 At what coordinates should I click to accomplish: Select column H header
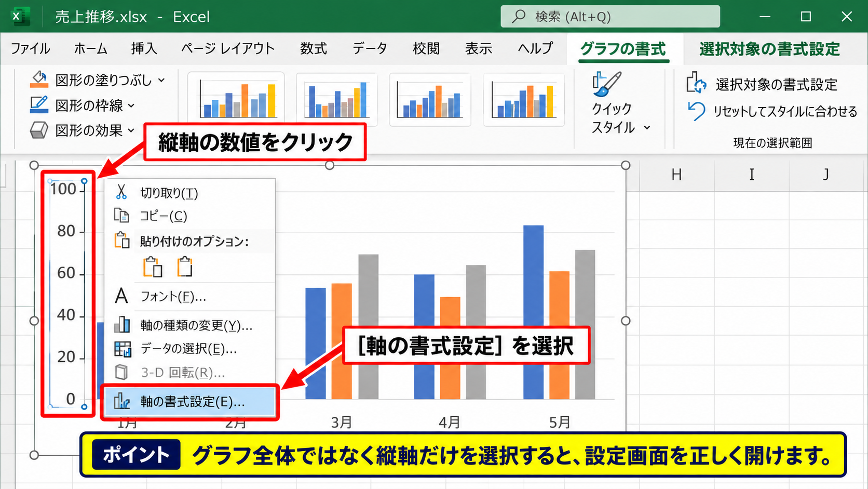click(676, 175)
